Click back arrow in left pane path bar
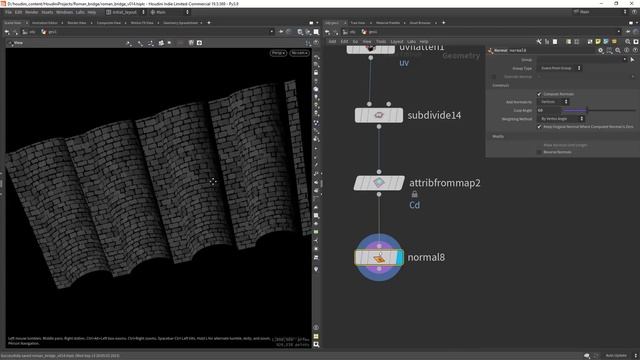Screen dimensions: 640x360 point(7,32)
